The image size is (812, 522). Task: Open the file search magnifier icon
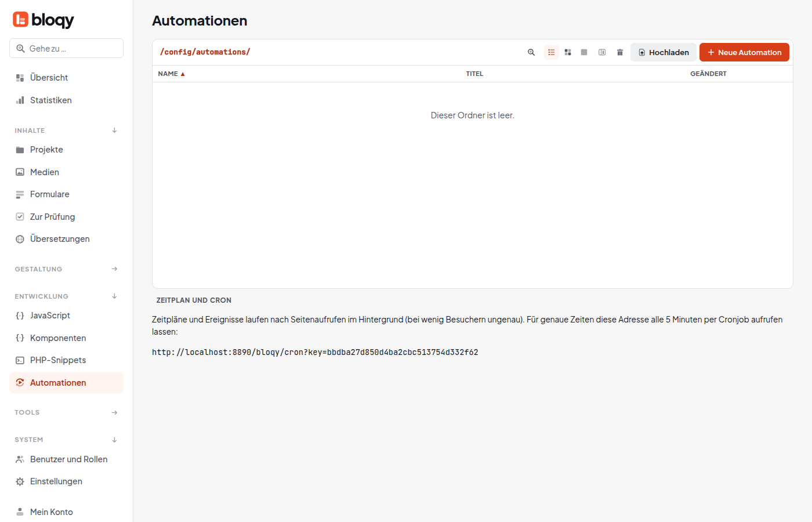[x=531, y=52]
